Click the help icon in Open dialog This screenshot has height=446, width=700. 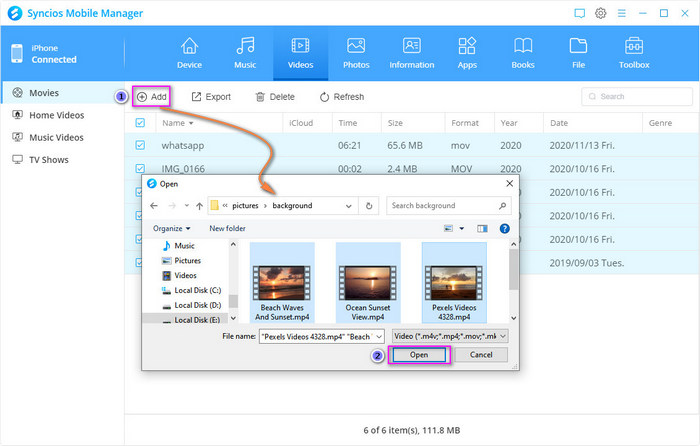pyautogui.click(x=505, y=229)
